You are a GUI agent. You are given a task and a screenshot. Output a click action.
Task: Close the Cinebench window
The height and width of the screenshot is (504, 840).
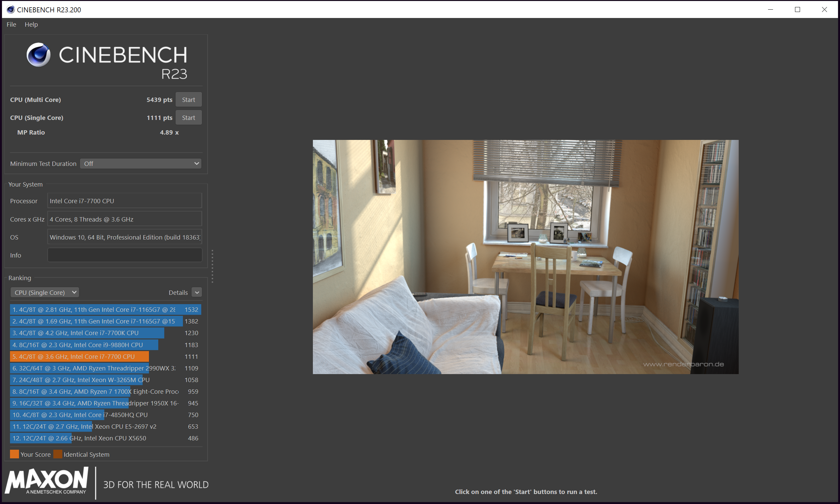(824, 10)
